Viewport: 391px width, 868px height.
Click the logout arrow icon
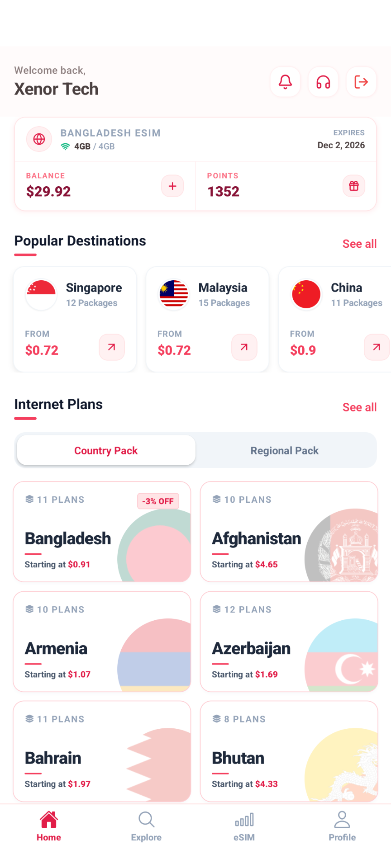pyautogui.click(x=361, y=82)
